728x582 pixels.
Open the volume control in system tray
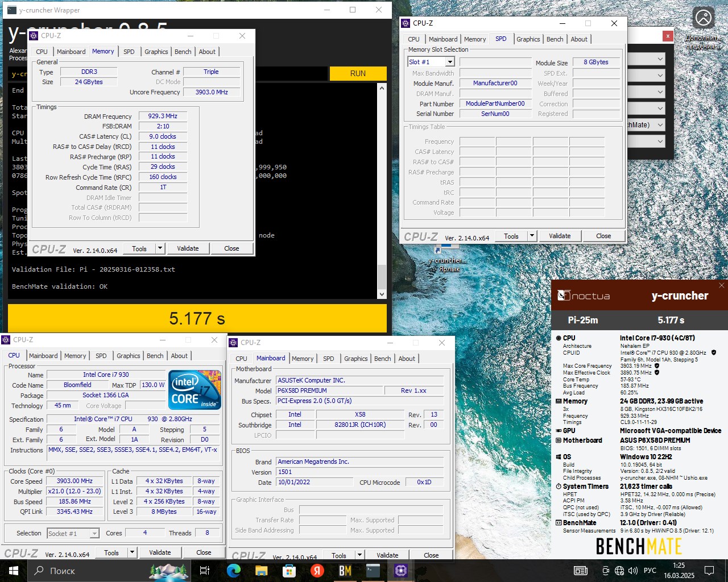(x=632, y=571)
